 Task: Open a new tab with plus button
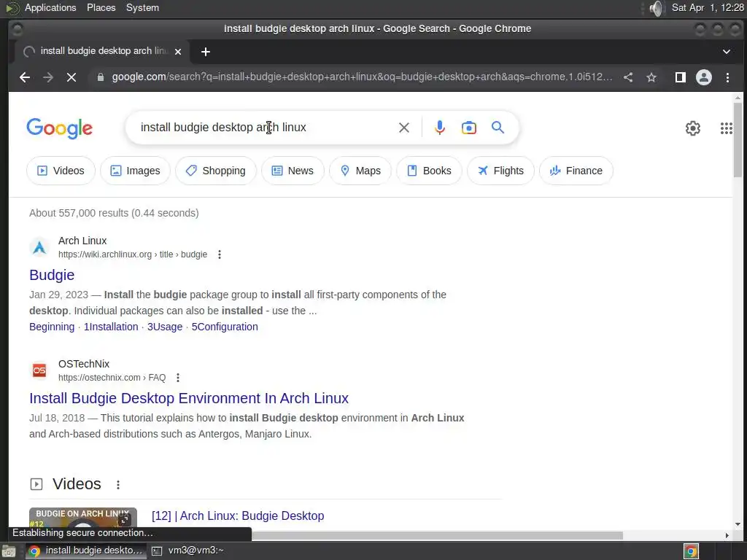coord(205,52)
